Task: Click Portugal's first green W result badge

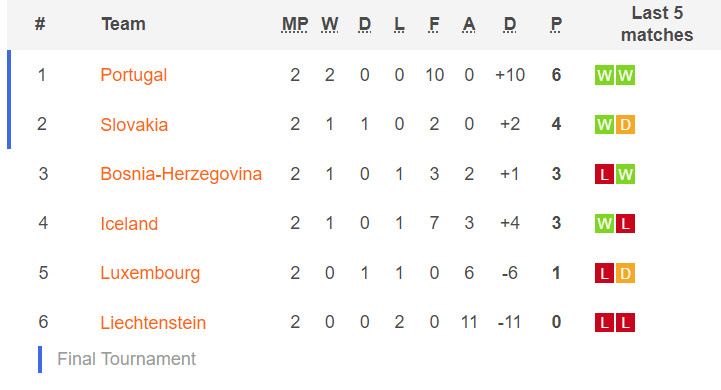Action: click(604, 75)
